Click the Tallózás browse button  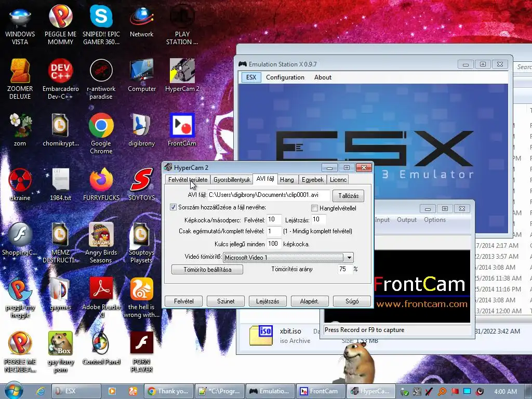click(349, 195)
